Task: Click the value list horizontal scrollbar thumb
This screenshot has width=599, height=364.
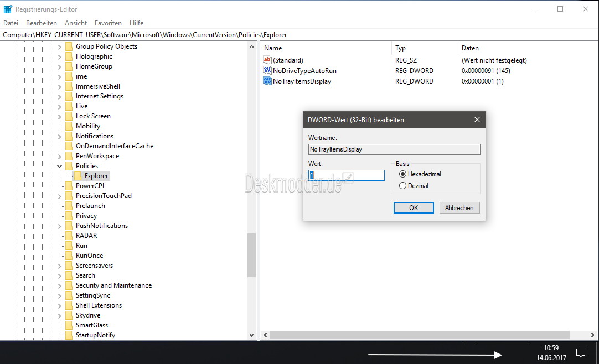Action: (420, 335)
